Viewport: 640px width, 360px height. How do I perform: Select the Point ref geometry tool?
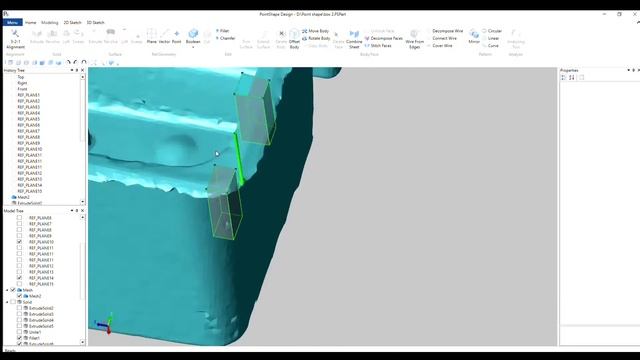click(x=176, y=36)
